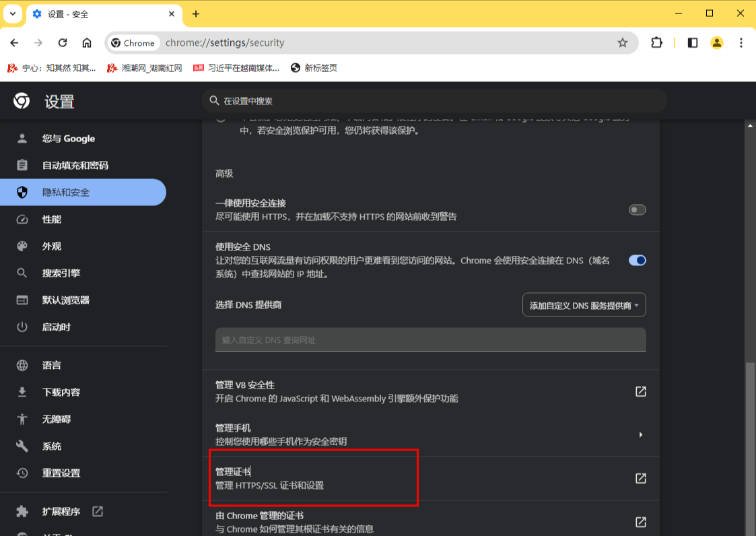This screenshot has width=756, height=536.
Task: Open the 宁心: 知其然 bookmark
Action: (x=52, y=68)
